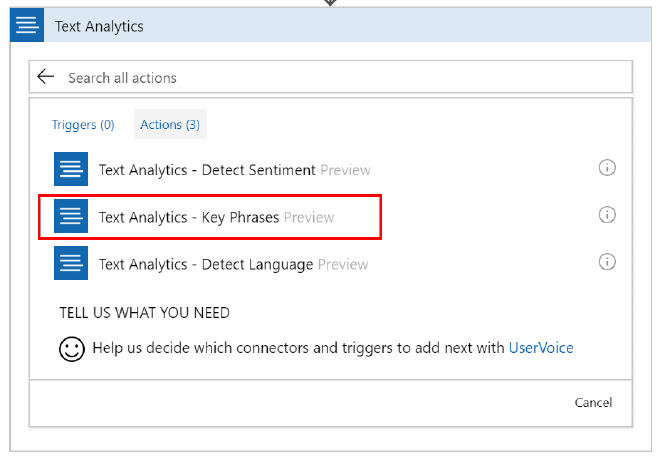Viewport: 660px width, 459px height.
Task: Click the TELL US WHAT YOU NEED heading
Action: (144, 313)
